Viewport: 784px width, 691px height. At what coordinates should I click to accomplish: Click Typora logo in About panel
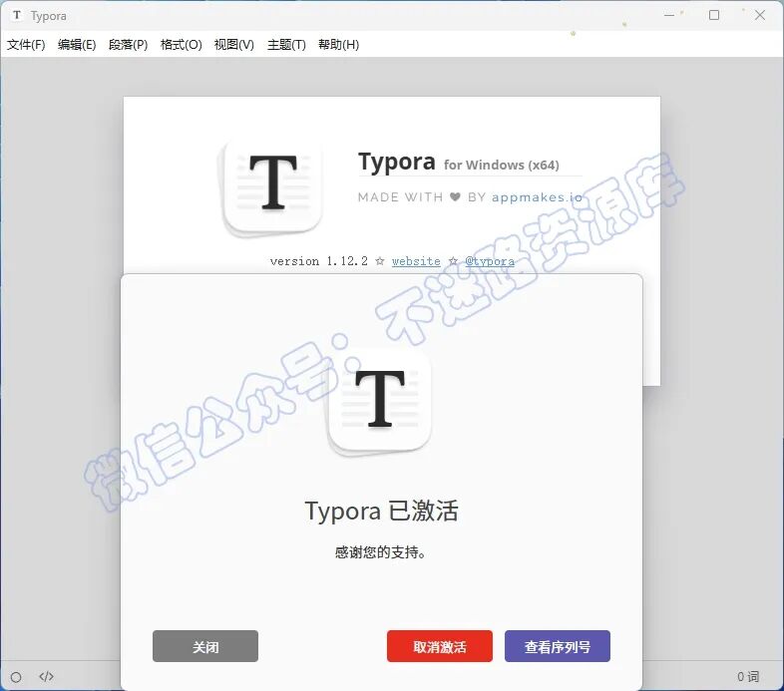(x=272, y=187)
